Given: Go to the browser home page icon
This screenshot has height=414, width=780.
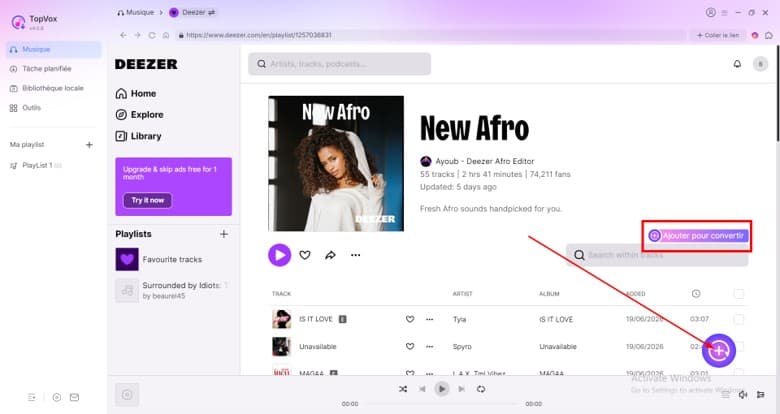Looking at the screenshot, I should 166,35.
